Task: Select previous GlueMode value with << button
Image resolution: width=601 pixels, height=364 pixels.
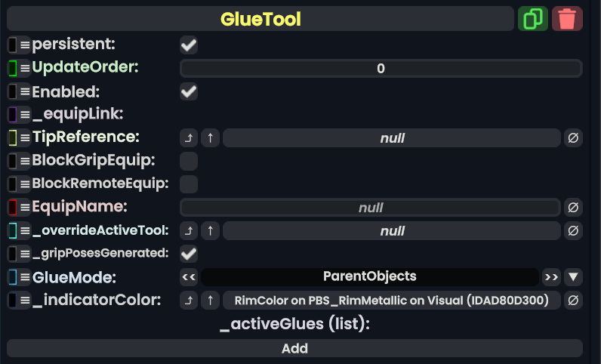Action: [190, 276]
